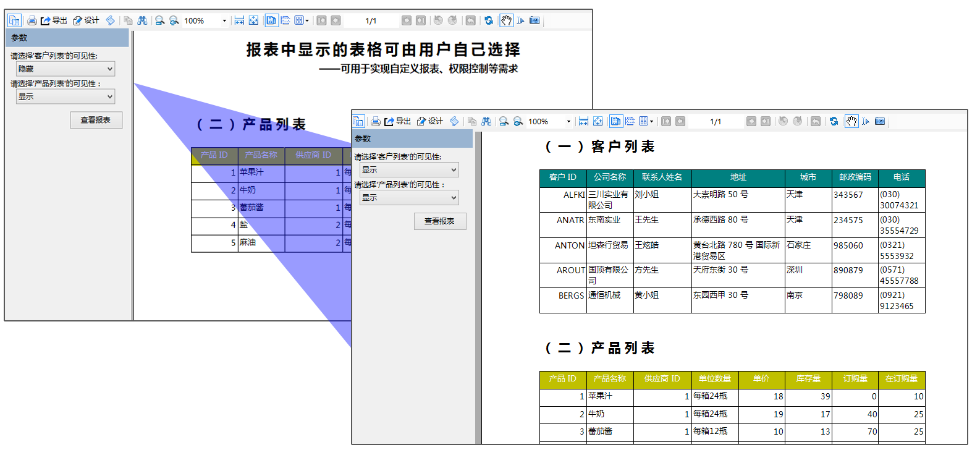980x455 pixels.
Task: Open 客户列表 visibility dropdown in front window
Action: point(409,169)
